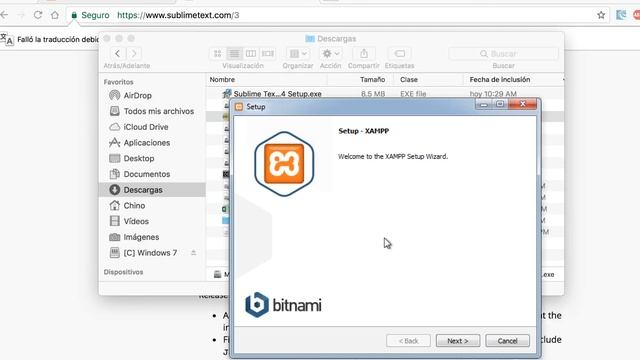Switch Finder to list view

point(234,53)
